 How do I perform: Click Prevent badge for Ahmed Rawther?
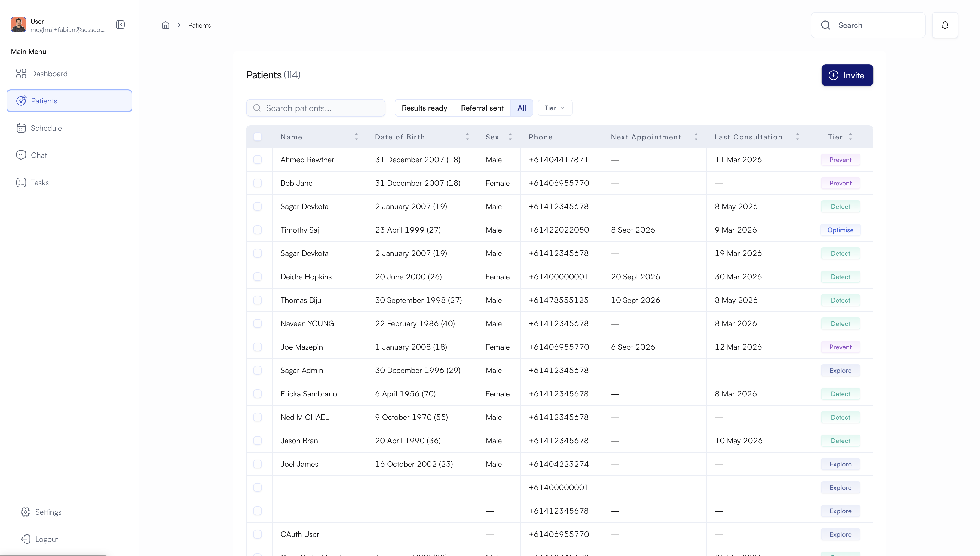point(840,160)
